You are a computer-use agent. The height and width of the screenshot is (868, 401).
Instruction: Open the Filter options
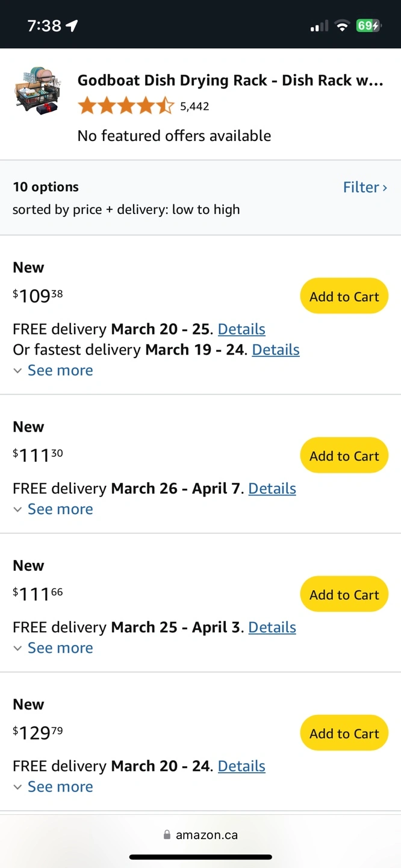coord(364,187)
